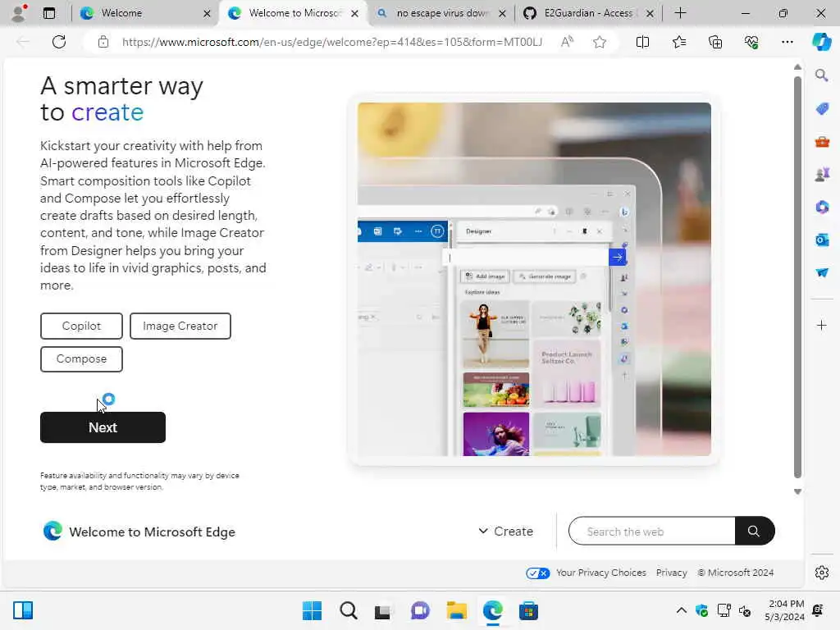
Task: Add this page to favorites star
Action: pyautogui.click(x=600, y=42)
